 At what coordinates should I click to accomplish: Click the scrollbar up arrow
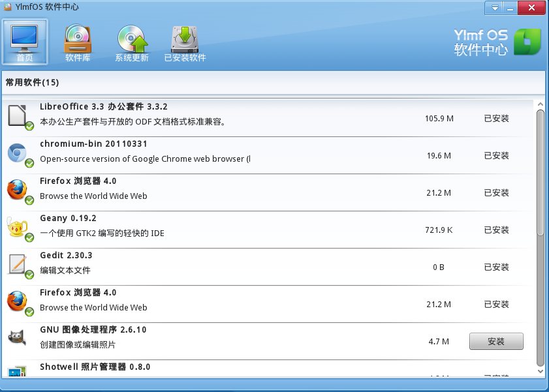point(541,104)
